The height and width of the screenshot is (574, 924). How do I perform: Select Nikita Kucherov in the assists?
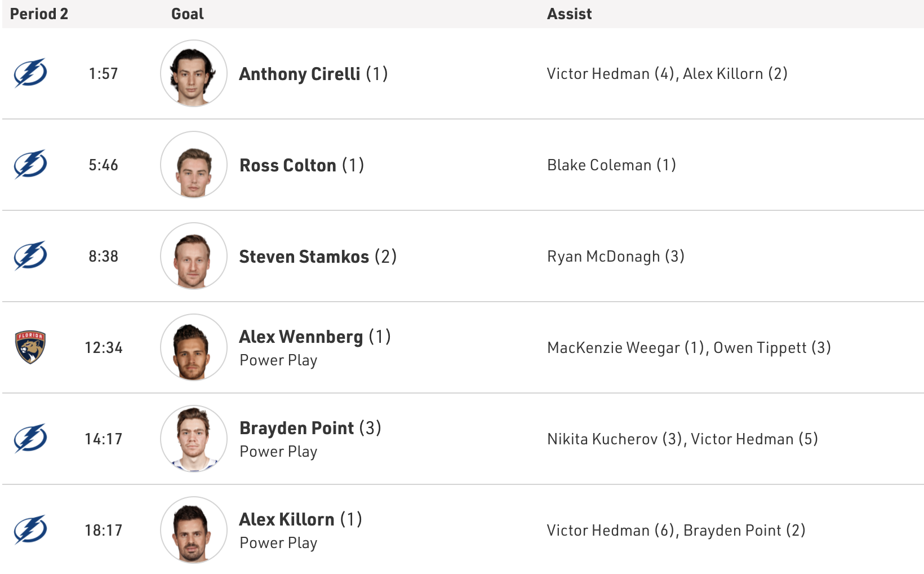pyautogui.click(x=602, y=439)
